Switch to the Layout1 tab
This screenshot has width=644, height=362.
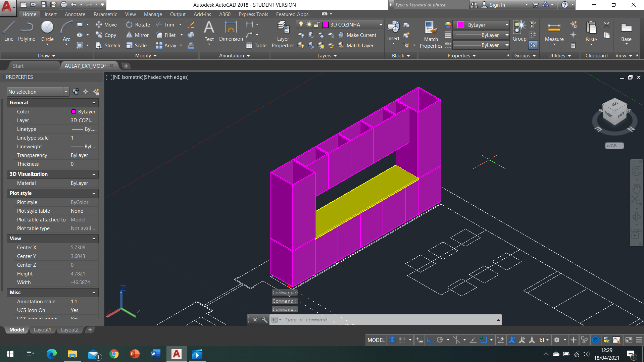(x=42, y=330)
